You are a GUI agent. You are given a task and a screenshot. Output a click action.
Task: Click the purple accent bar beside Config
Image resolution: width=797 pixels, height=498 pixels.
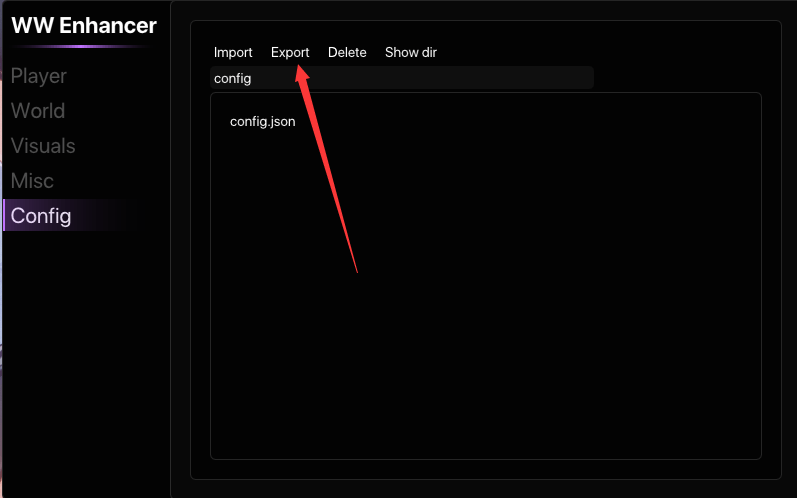(4, 216)
